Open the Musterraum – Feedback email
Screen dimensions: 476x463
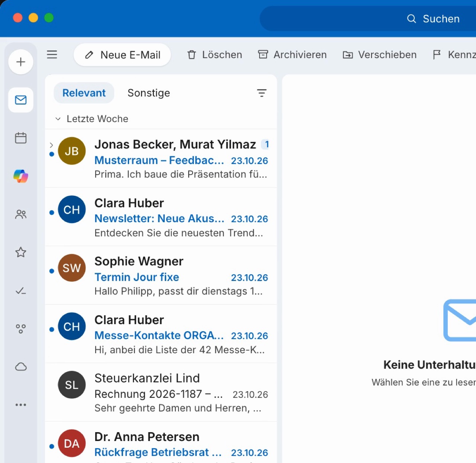click(161, 158)
